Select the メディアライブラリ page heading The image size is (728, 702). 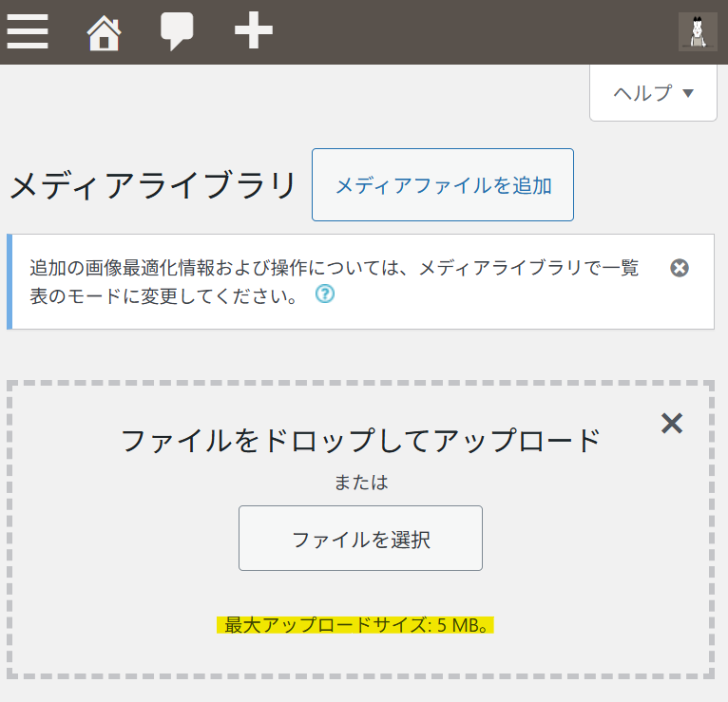click(x=153, y=185)
